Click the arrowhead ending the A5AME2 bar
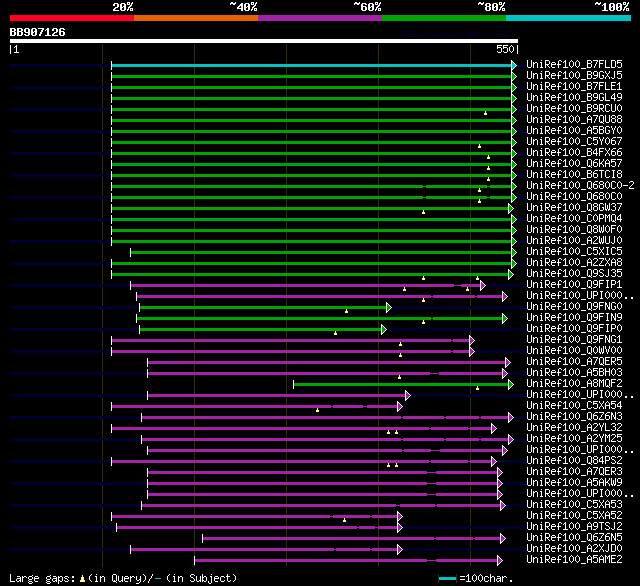 click(500, 561)
